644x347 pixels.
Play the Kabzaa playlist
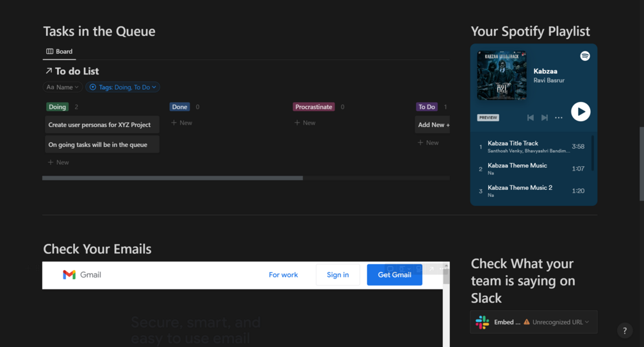[x=581, y=112]
